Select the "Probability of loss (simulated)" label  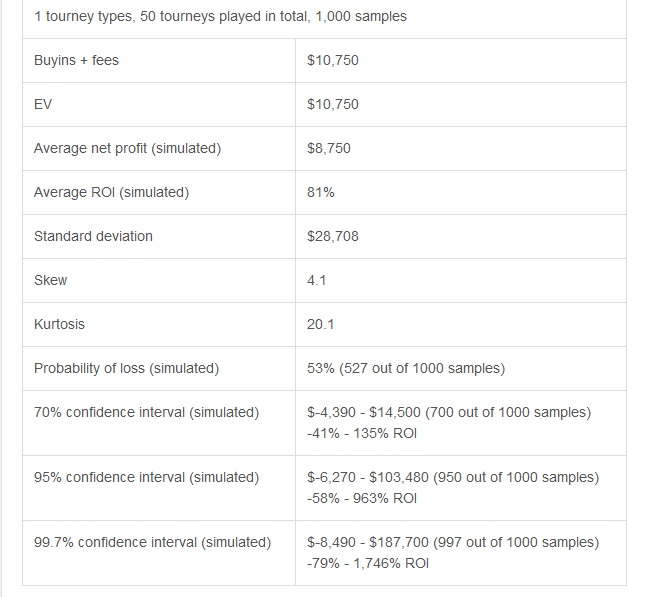(126, 368)
